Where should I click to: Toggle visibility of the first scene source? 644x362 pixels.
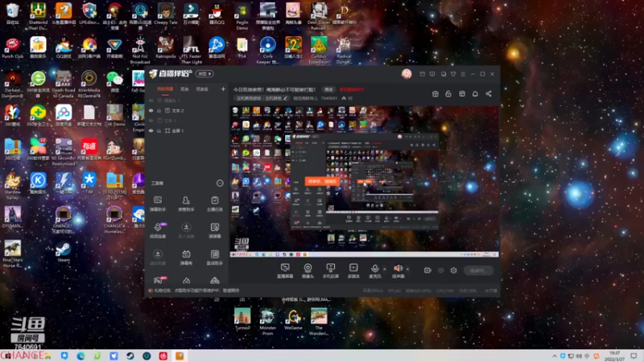[x=151, y=101]
